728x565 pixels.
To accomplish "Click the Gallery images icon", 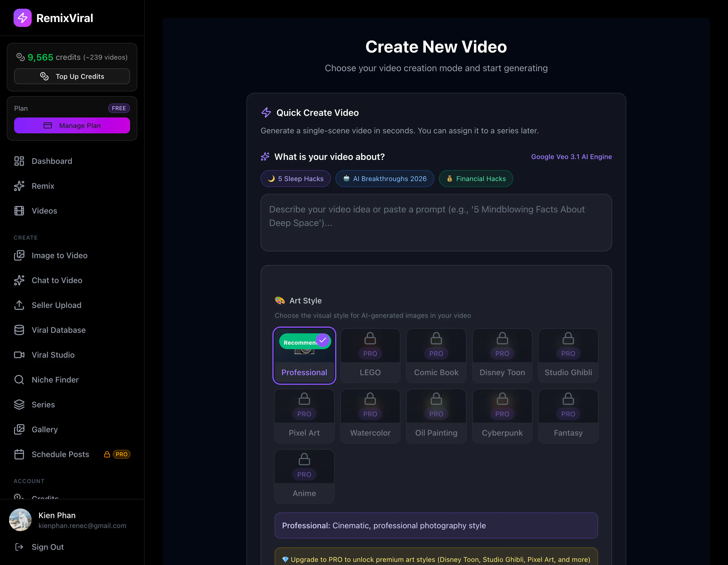I will pyautogui.click(x=19, y=429).
